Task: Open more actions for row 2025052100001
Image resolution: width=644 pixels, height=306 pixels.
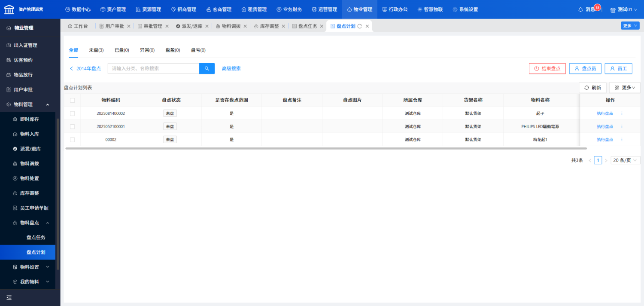Action: coord(622,126)
